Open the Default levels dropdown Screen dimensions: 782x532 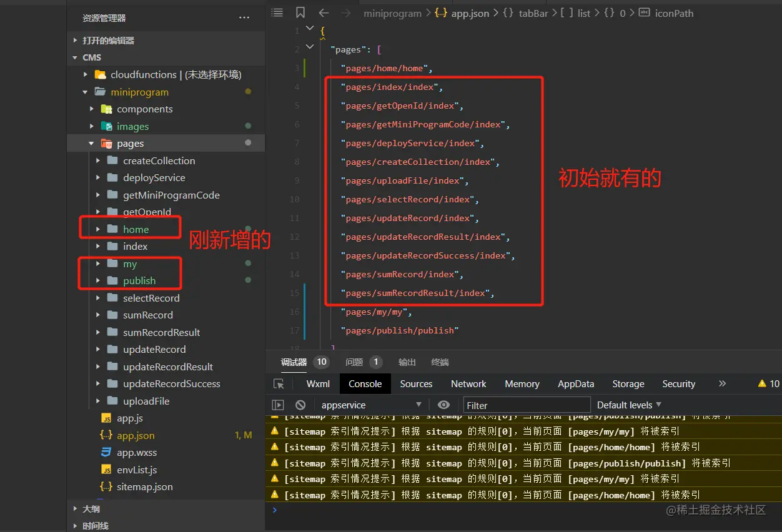click(629, 405)
